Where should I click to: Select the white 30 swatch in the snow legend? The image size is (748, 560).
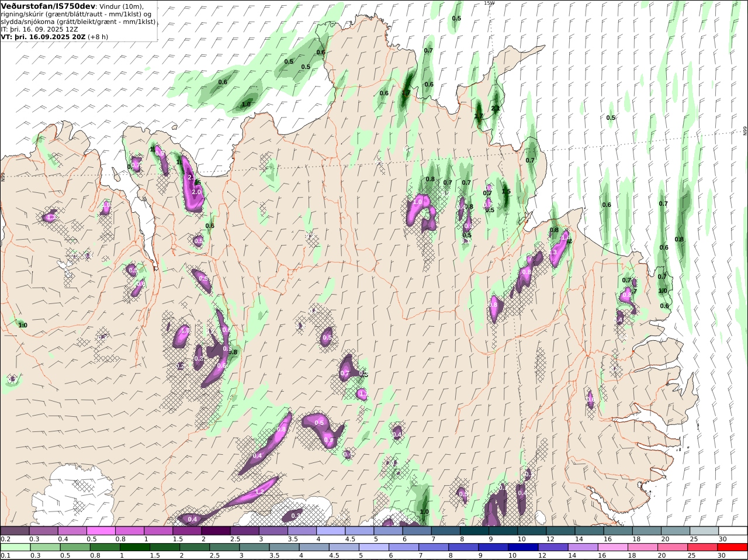point(733,531)
